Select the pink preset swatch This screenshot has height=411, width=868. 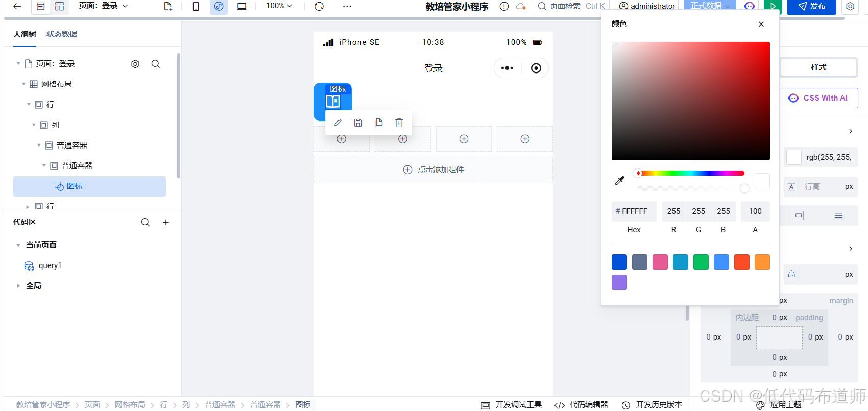coord(660,262)
